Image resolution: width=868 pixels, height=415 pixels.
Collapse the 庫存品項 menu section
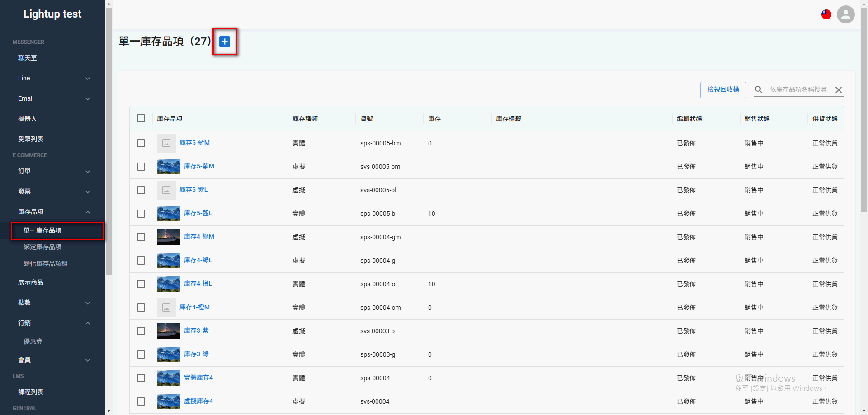click(x=88, y=212)
